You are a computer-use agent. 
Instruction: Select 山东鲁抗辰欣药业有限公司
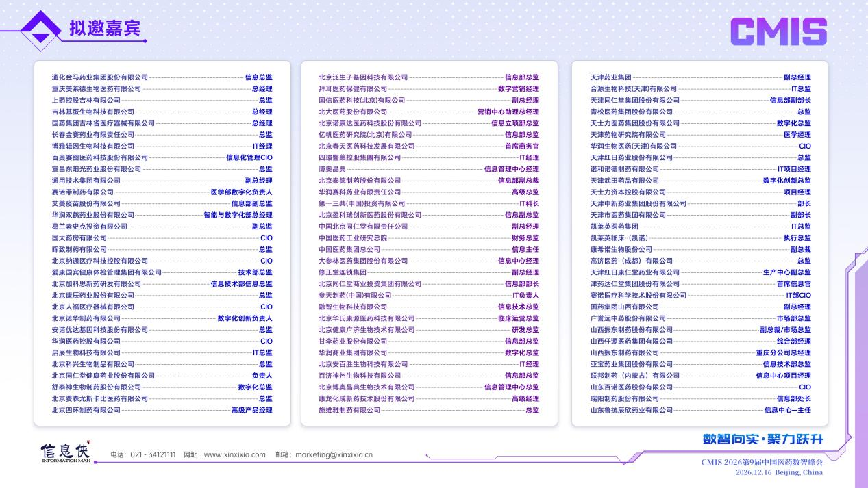632,411
